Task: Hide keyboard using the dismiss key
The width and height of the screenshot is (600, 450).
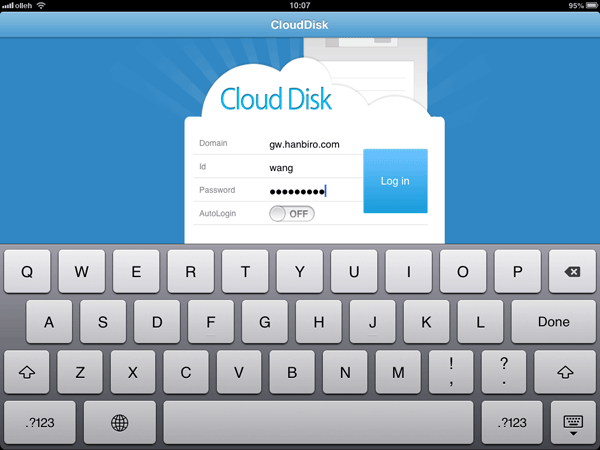Action: [572, 423]
